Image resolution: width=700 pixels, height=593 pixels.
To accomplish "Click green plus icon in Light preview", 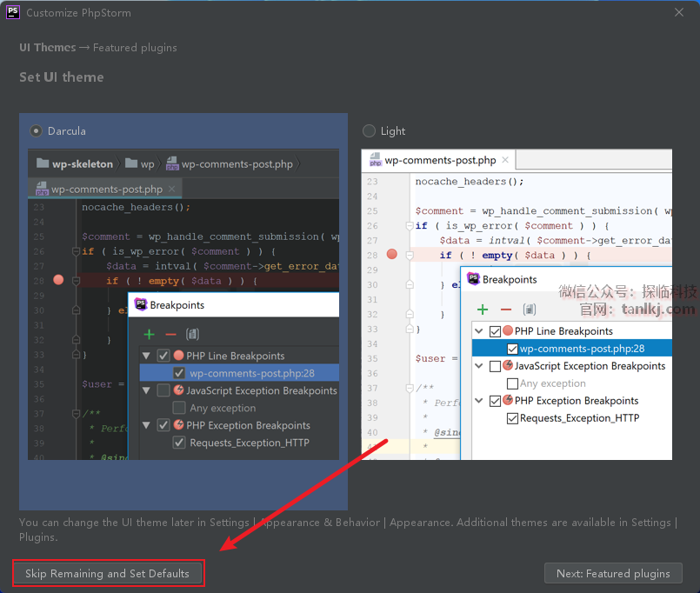I will (483, 310).
